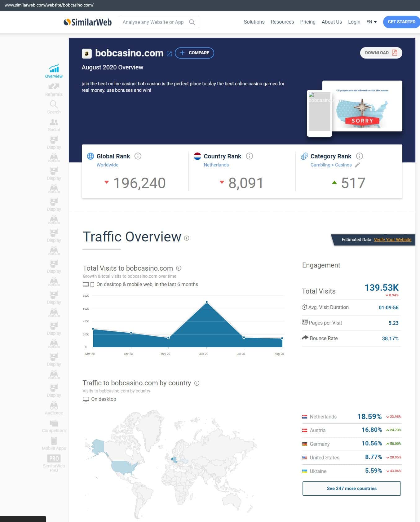
Task: Click the SimilarWeb logo
Action: coord(87,22)
